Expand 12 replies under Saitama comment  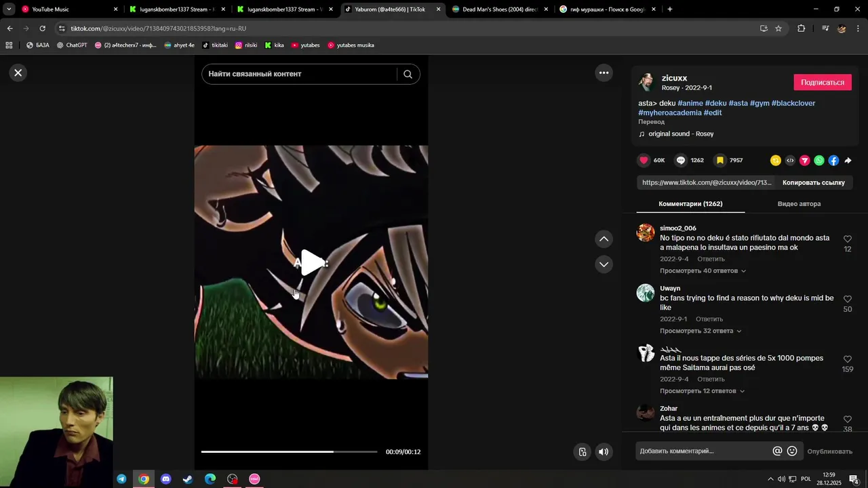pyautogui.click(x=702, y=391)
